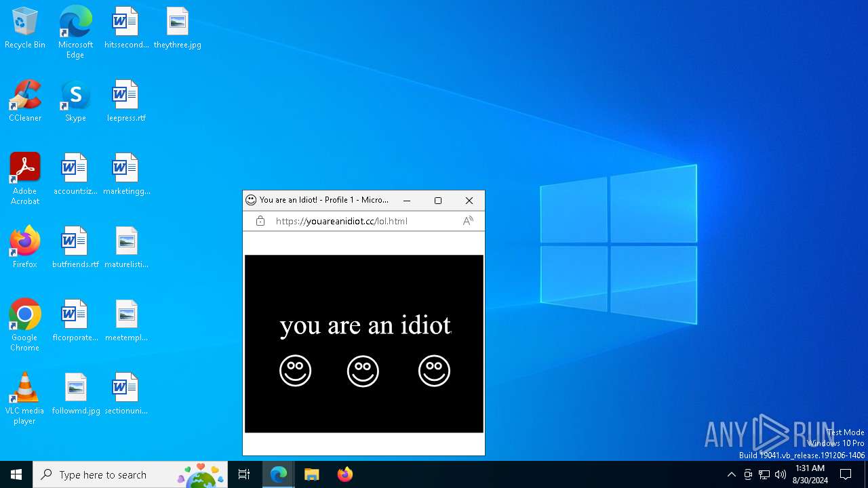This screenshot has height=488, width=868.
Task: Click the smiley favicon in Edge title bar
Action: [x=251, y=200]
